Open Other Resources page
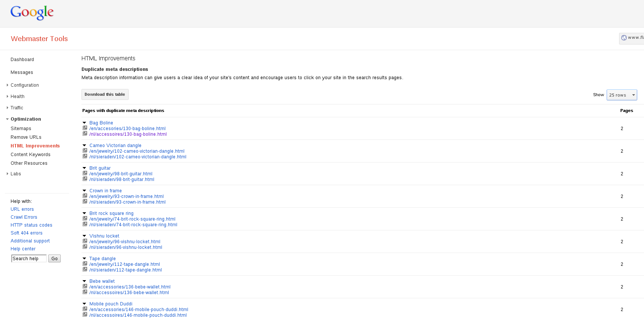Viewport: 644px width, 319px height. coord(29,163)
